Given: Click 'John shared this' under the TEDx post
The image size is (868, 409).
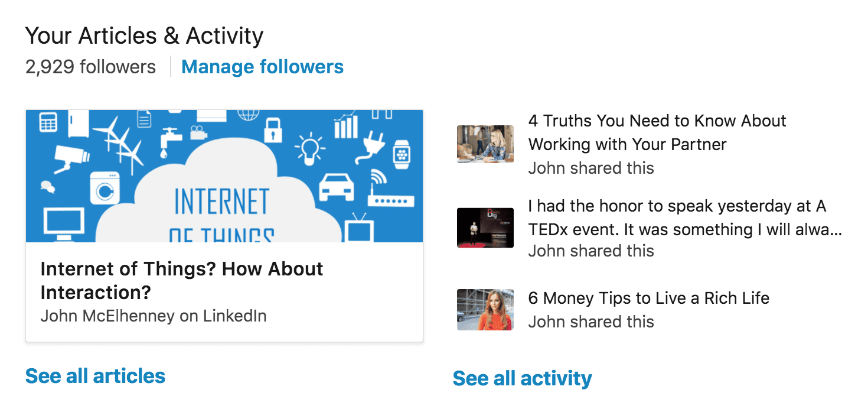Looking at the screenshot, I should point(591,251).
